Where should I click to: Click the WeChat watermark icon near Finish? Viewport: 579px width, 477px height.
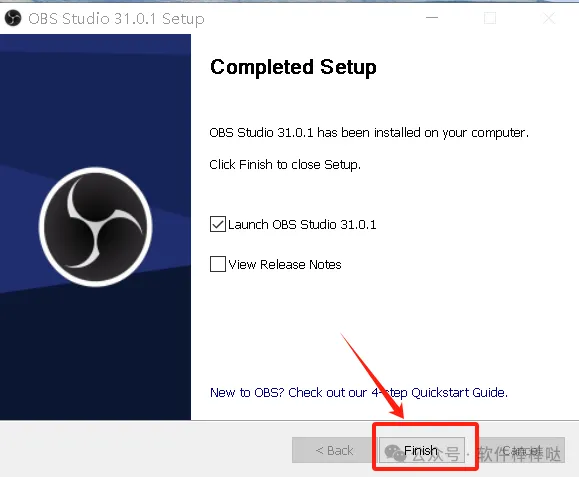point(395,453)
